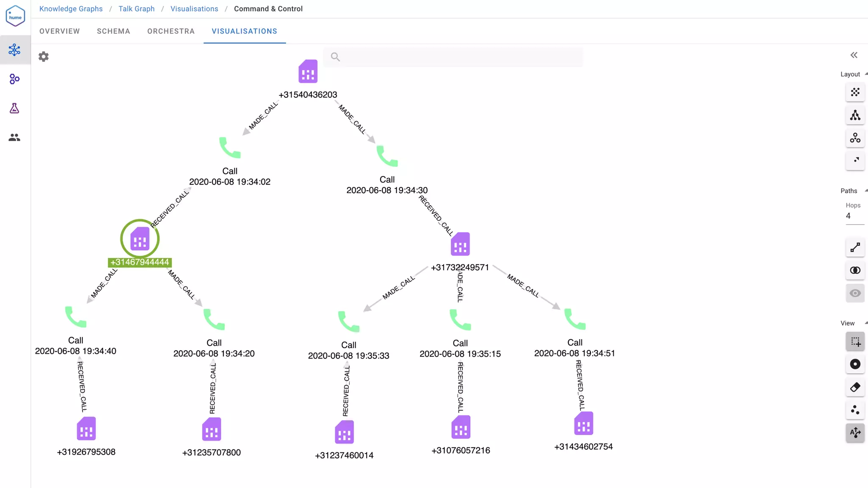
Task: Switch to the ORCHESTRA tab
Action: (171, 31)
